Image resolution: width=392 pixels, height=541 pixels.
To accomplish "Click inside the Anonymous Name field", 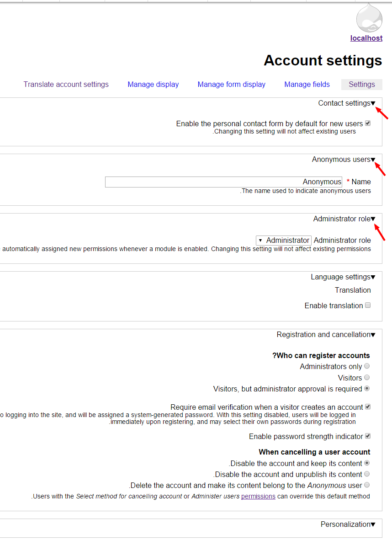I will coord(223,182).
